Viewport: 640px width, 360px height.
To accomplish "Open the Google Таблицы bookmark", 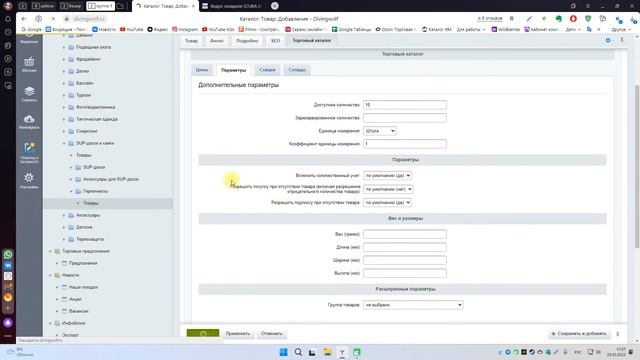I will (351, 29).
